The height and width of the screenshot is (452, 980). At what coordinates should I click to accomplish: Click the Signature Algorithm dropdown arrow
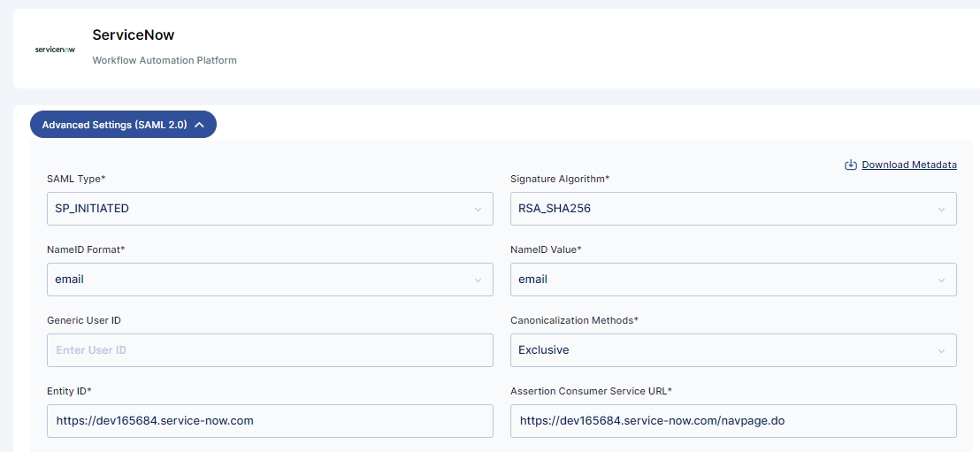click(x=941, y=210)
